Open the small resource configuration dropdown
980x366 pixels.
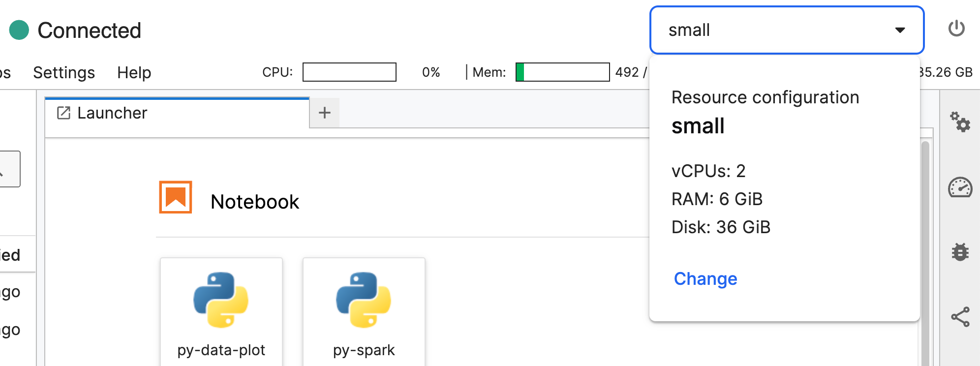pyautogui.click(x=777, y=30)
